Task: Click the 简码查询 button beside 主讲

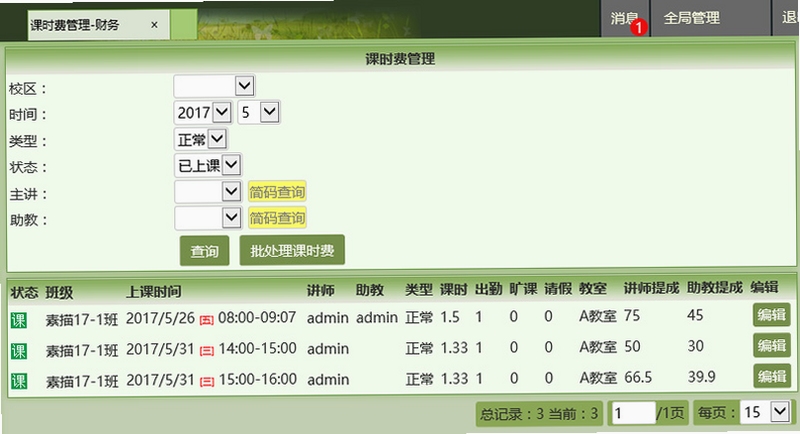Action: tap(277, 192)
